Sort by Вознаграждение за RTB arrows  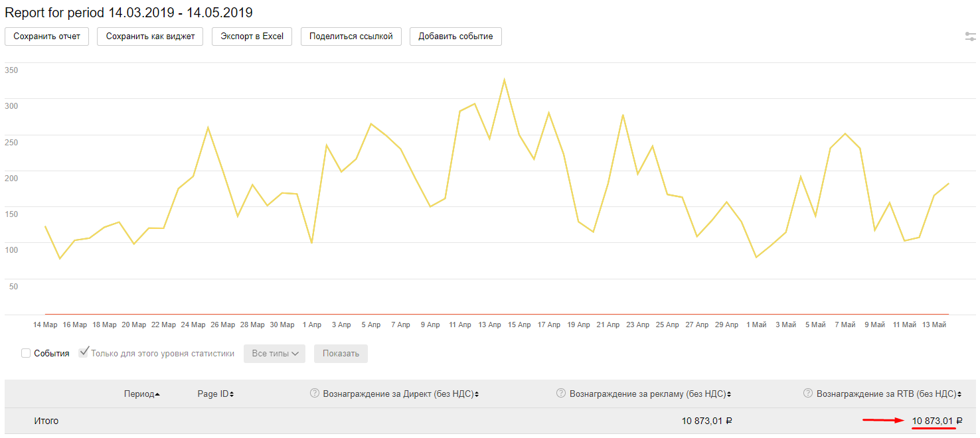pyautogui.click(x=960, y=394)
